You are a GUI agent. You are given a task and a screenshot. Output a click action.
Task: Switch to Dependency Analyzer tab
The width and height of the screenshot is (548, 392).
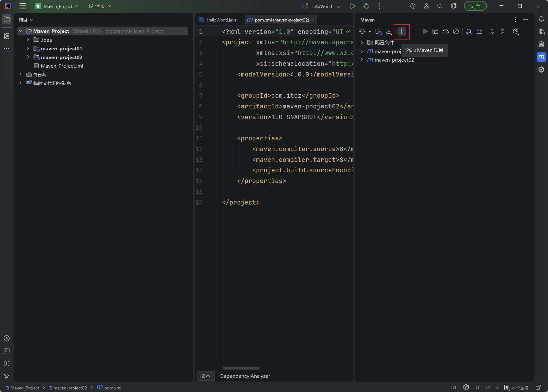(245, 376)
